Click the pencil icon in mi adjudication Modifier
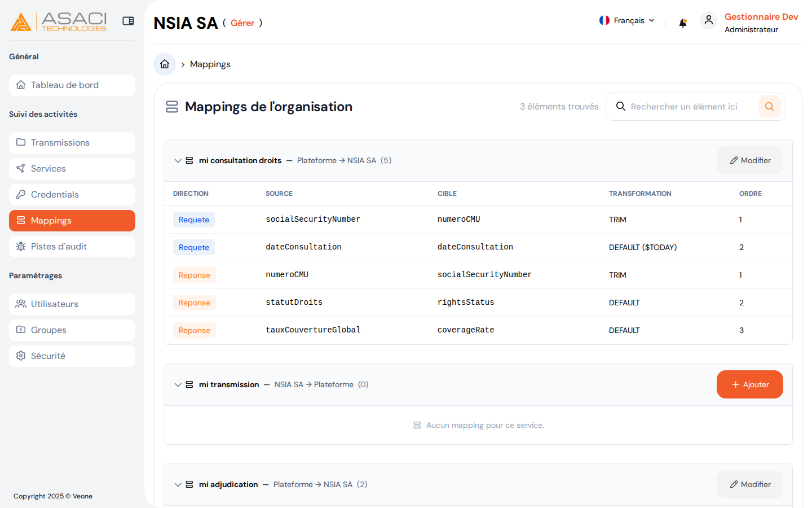This screenshot has height=508, width=812. point(734,485)
